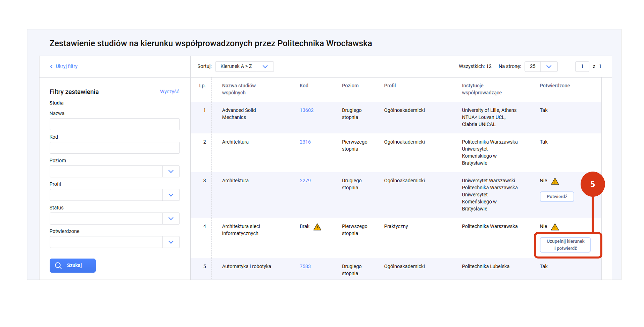Click the Lp. column header
Viewport: 644px width, 327px height.
point(202,86)
